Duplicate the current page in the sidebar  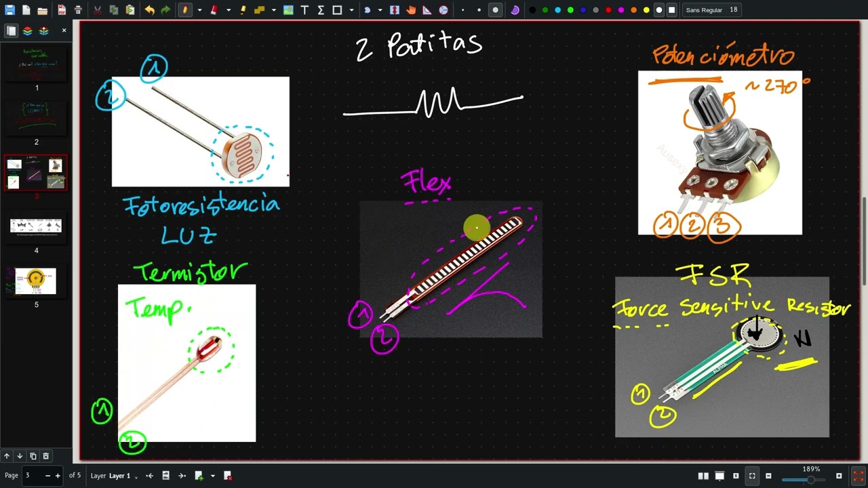(33, 456)
